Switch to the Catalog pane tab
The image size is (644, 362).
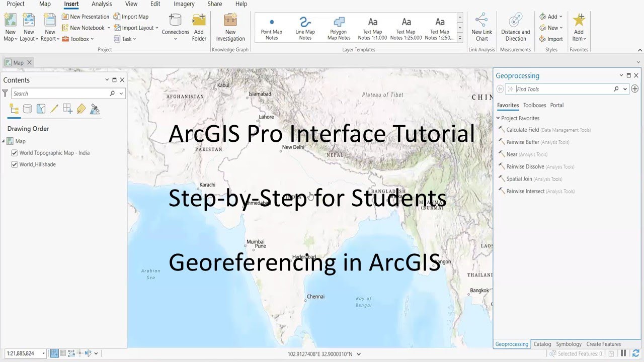[x=542, y=344]
